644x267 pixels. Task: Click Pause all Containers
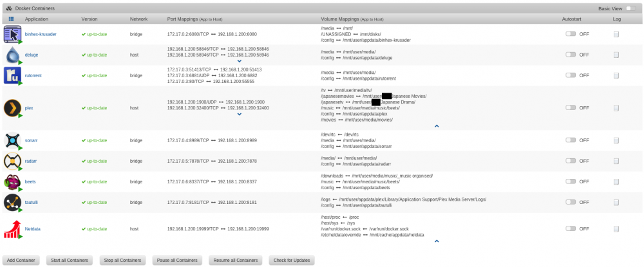(x=177, y=261)
